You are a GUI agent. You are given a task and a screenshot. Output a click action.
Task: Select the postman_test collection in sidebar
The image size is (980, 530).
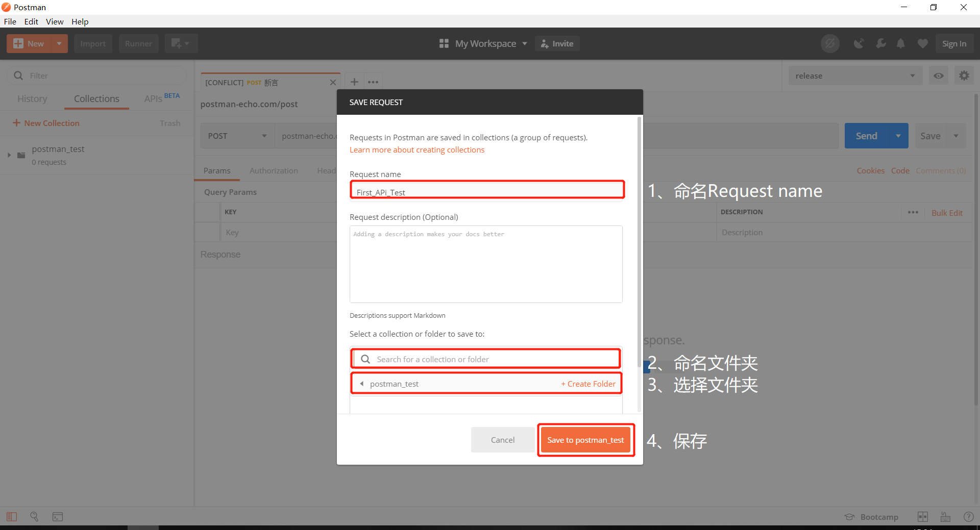[x=58, y=149]
